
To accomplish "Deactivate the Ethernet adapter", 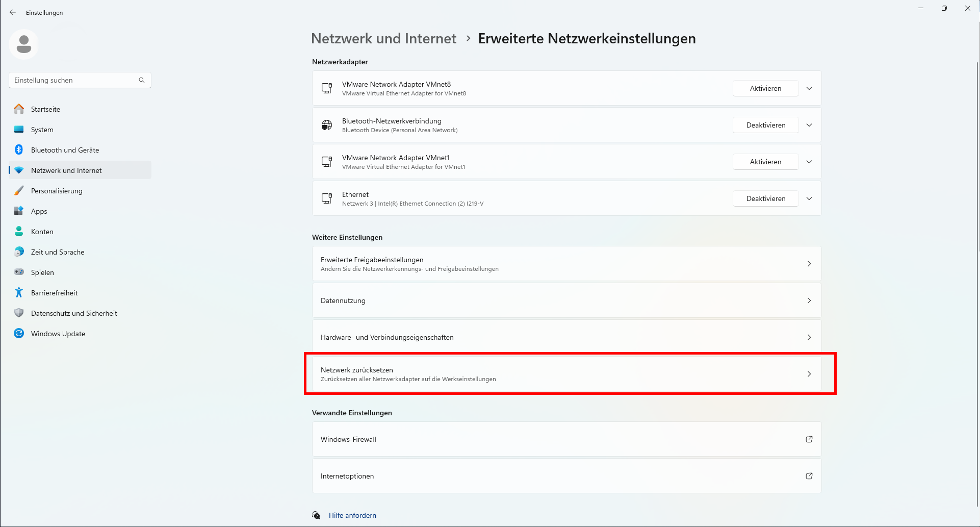I will [x=765, y=198].
